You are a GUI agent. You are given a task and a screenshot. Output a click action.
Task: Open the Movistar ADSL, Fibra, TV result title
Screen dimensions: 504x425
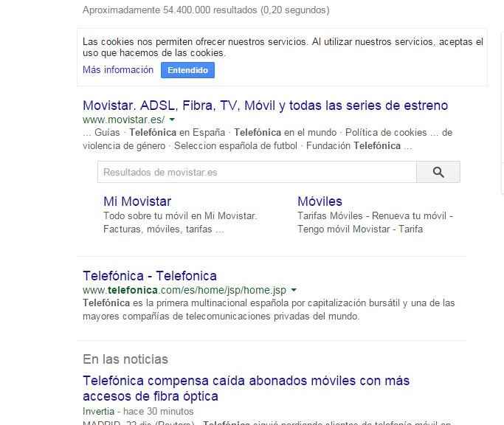pyautogui.click(x=265, y=106)
